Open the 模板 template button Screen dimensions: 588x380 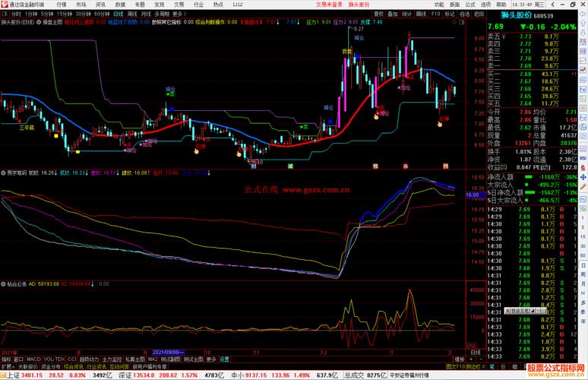tap(460, 359)
